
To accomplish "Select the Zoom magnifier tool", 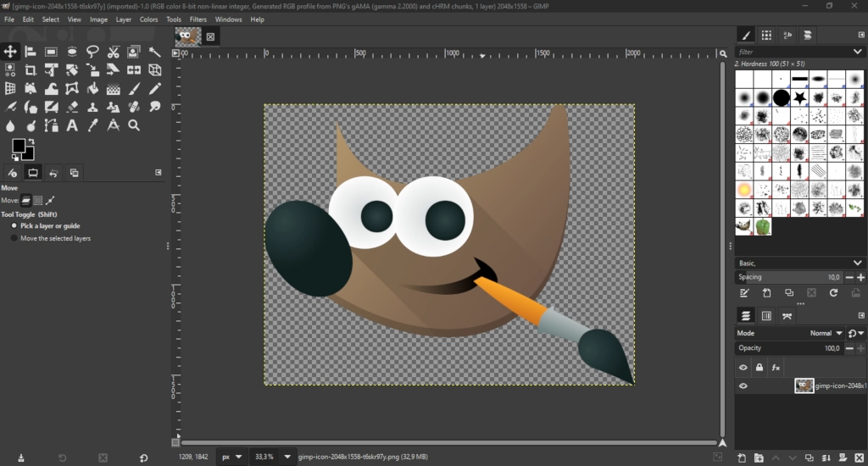I will coord(134,125).
